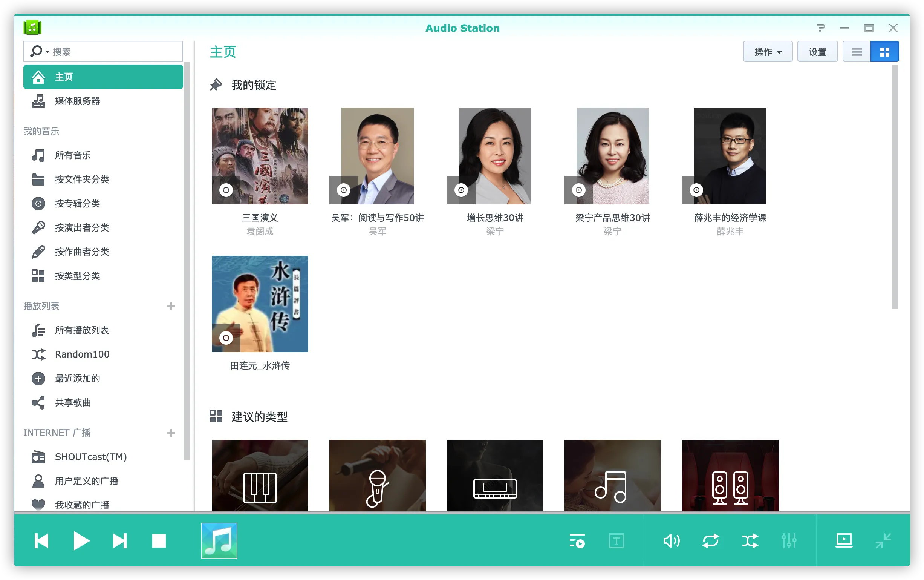
Task: Click the 吴军：阅读与写作50讲 title text
Action: tap(378, 218)
